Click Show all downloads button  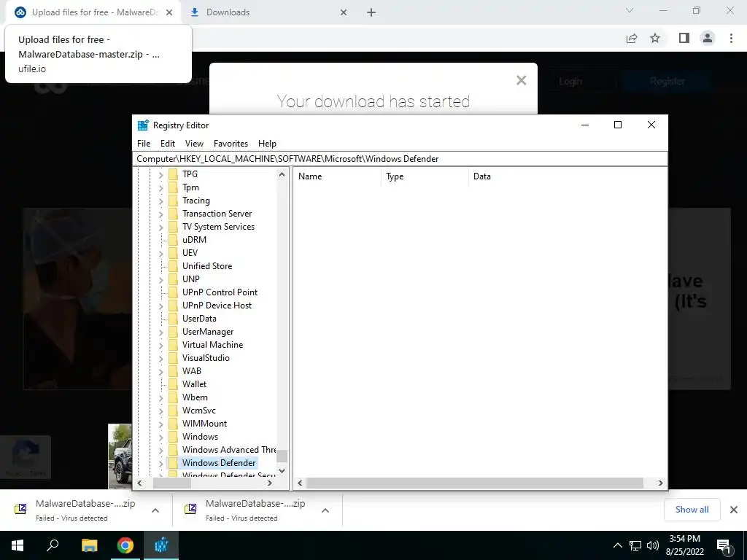coord(692,510)
